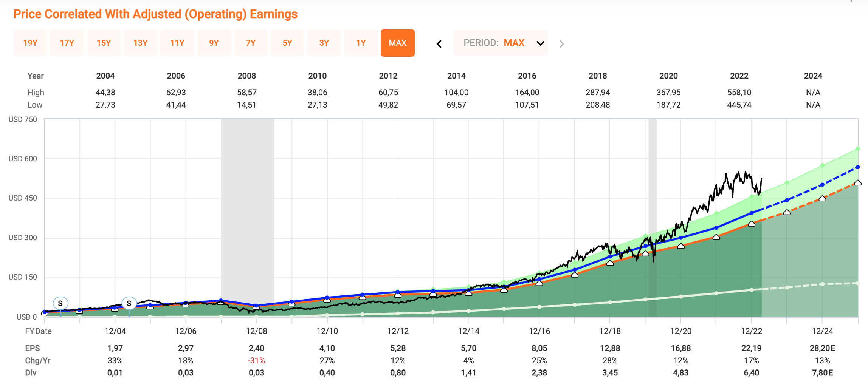Click the green diamond marker at 12/24

(822, 165)
